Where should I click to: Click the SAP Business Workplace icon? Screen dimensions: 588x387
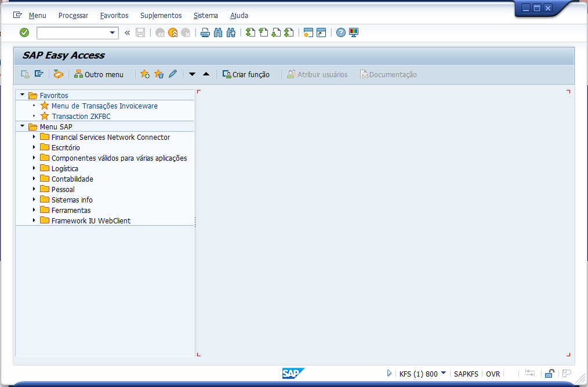pyautogui.click(x=58, y=74)
